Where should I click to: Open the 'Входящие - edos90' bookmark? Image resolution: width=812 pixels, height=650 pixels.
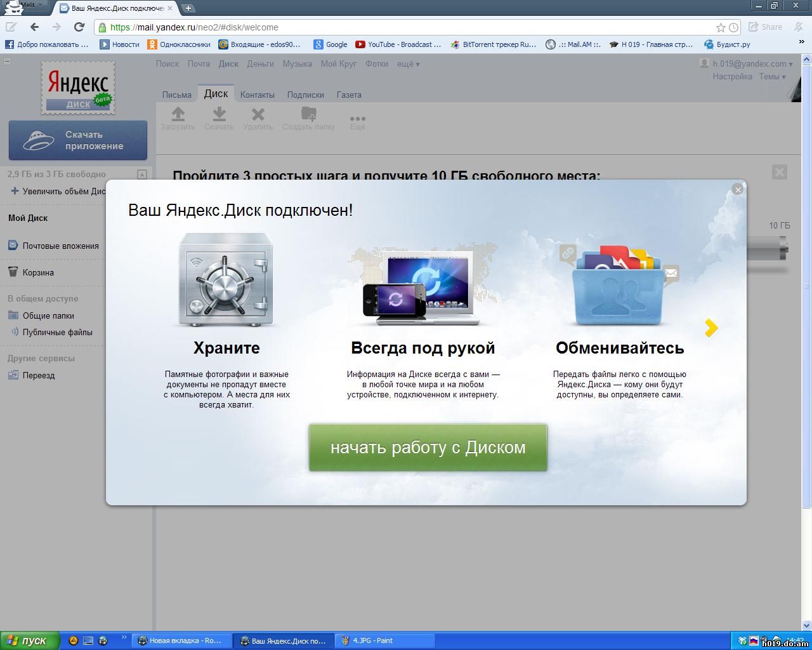pyautogui.click(x=259, y=44)
